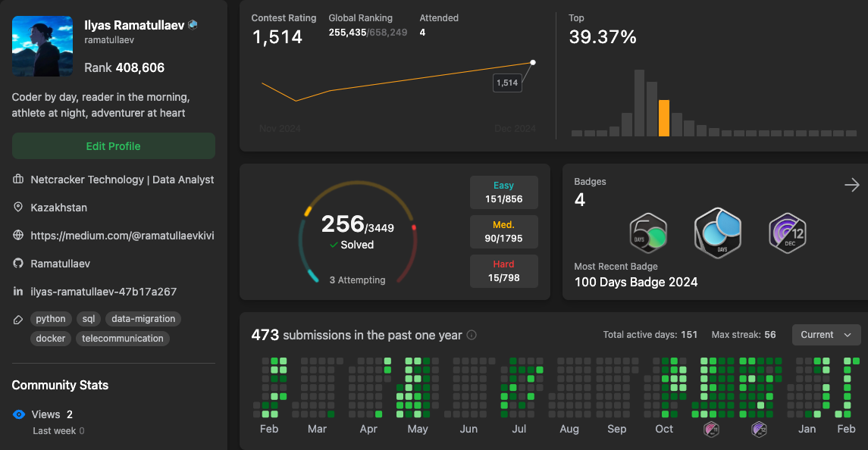
Task: Click the eye icon beside Views
Action: point(18,414)
